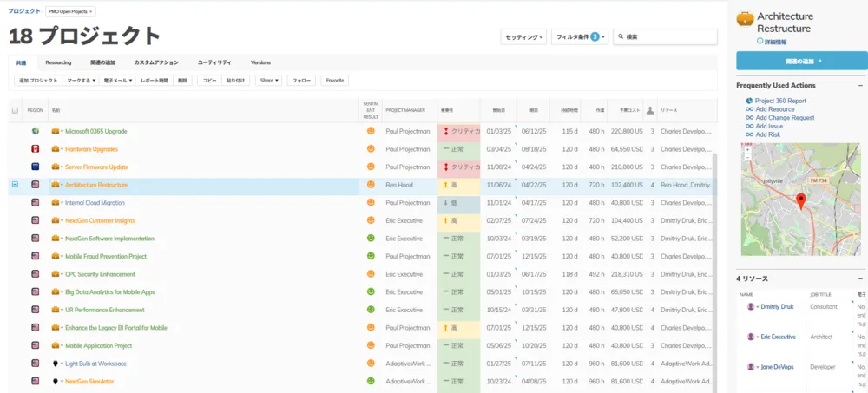The height and width of the screenshot is (393, 868).
Task: Click the プロジェクト breadcrumb link
Action: coord(23,11)
